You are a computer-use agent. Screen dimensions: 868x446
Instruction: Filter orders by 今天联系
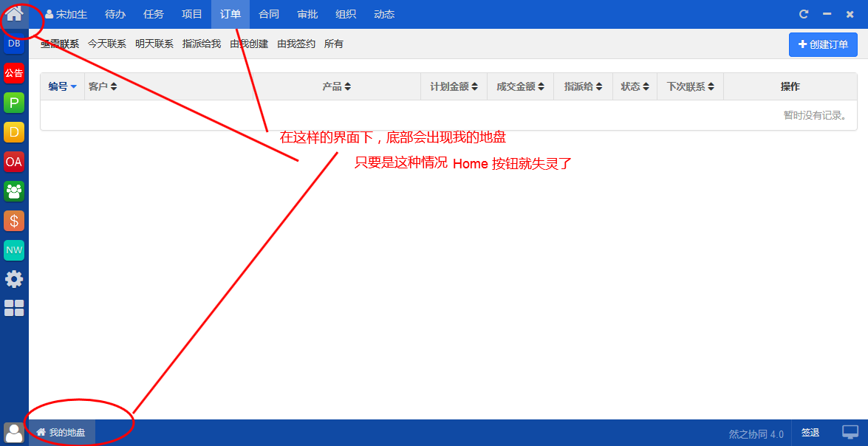coord(107,44)
